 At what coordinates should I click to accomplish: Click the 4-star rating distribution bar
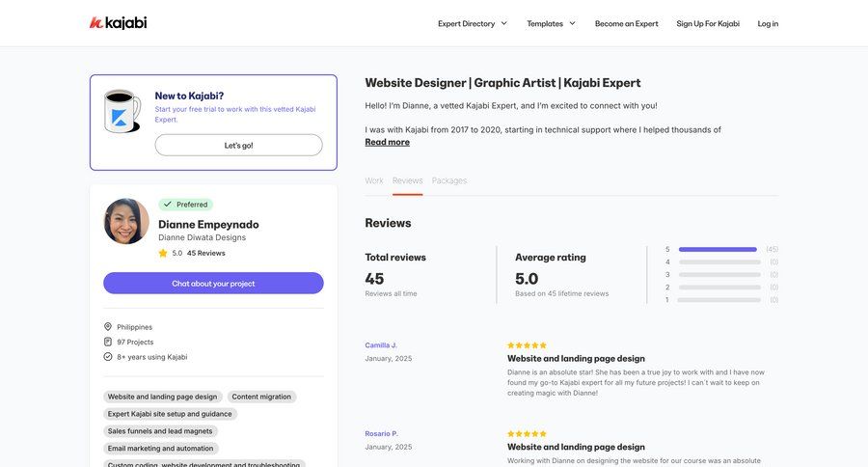tap(719, 262)
